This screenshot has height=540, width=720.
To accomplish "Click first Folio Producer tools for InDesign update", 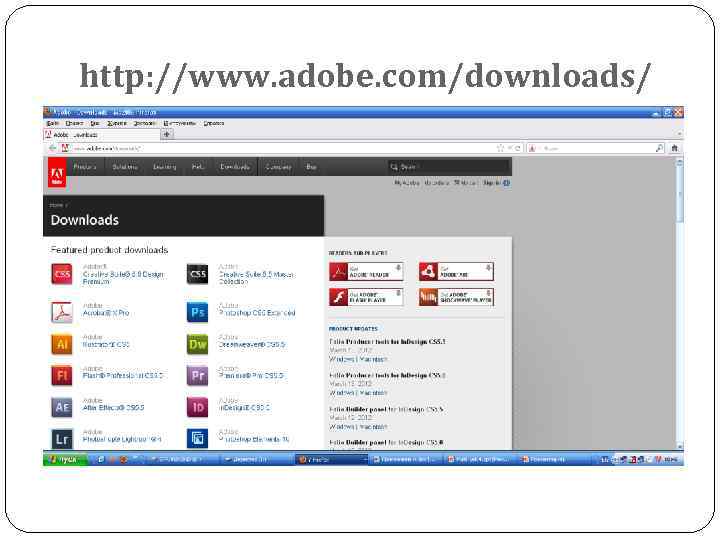I will [387, 342].
